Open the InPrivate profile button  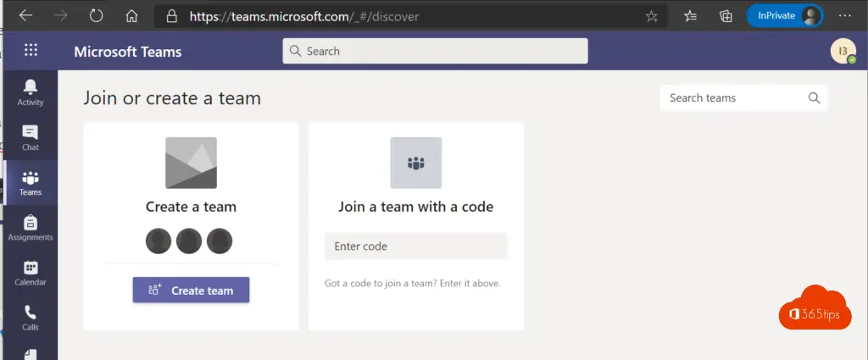click(784, 16)
